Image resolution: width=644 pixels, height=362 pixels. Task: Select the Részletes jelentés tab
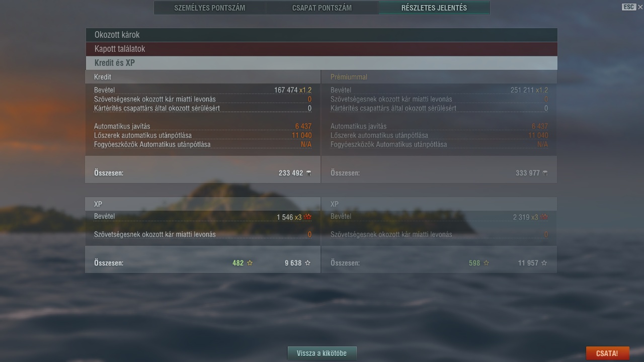coord(434,8)
